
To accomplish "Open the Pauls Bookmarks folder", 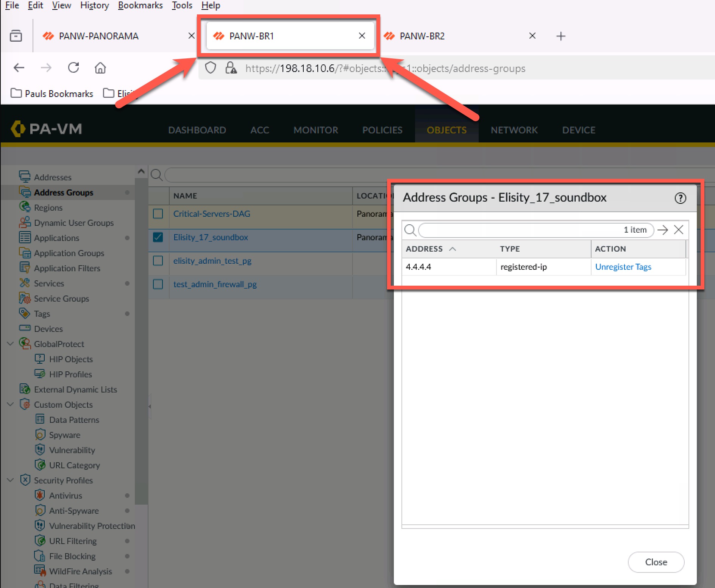I will tap(52, 93).
